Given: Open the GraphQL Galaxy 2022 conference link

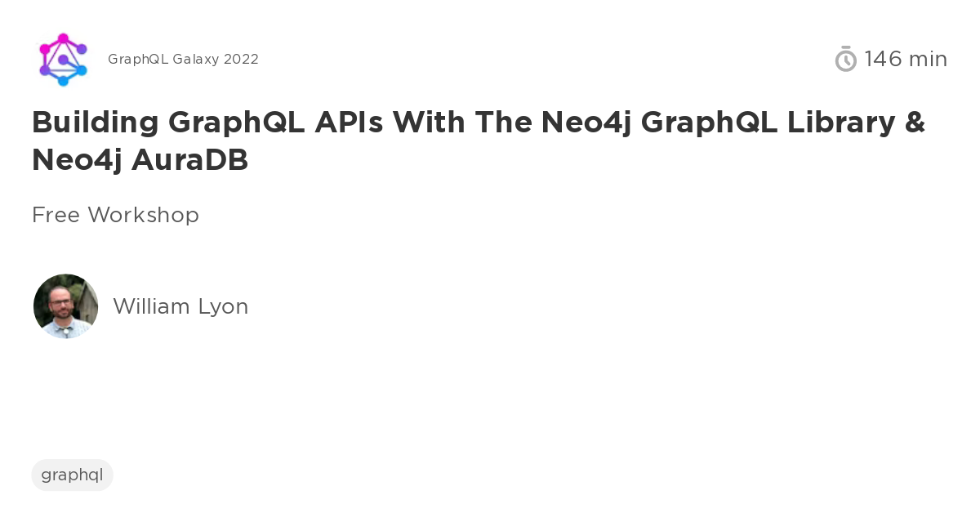Looking at the screenshot, I should (183, 60).
